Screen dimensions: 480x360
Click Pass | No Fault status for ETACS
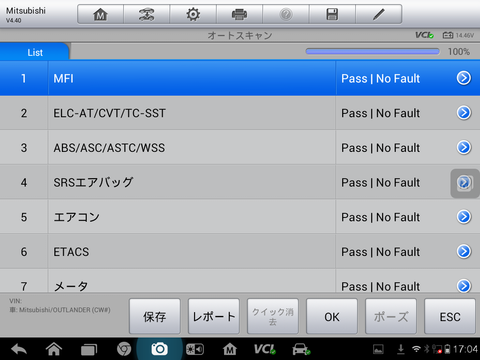(x=380, y=252)
